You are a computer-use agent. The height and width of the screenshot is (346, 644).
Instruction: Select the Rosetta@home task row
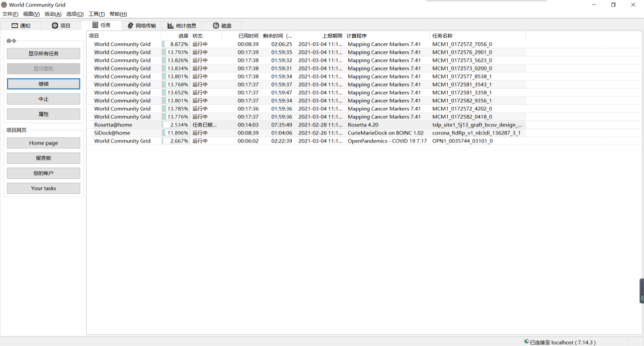pyautogui.click(x=306, y=125)
